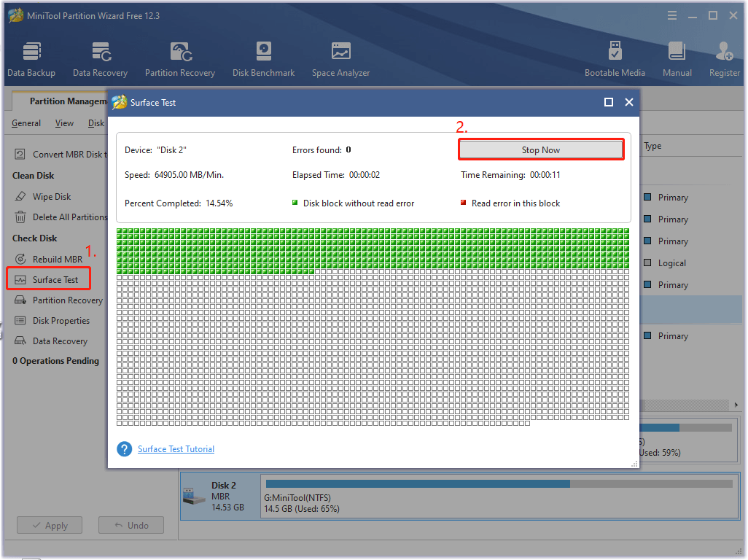The image size is (748, 560).
Task: Select Convert MBR Disk option in sidebar
Action: click(x=61, y=155)
